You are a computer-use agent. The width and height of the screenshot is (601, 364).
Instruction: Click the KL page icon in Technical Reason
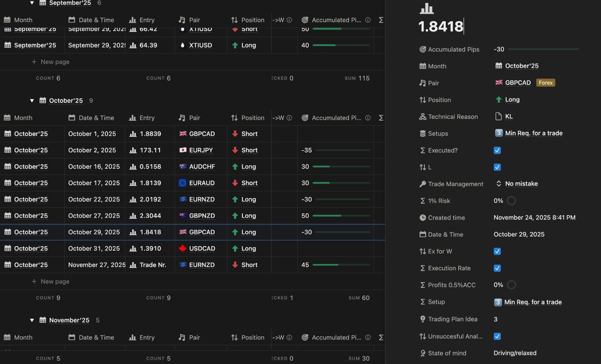click(x=499, y=116)
